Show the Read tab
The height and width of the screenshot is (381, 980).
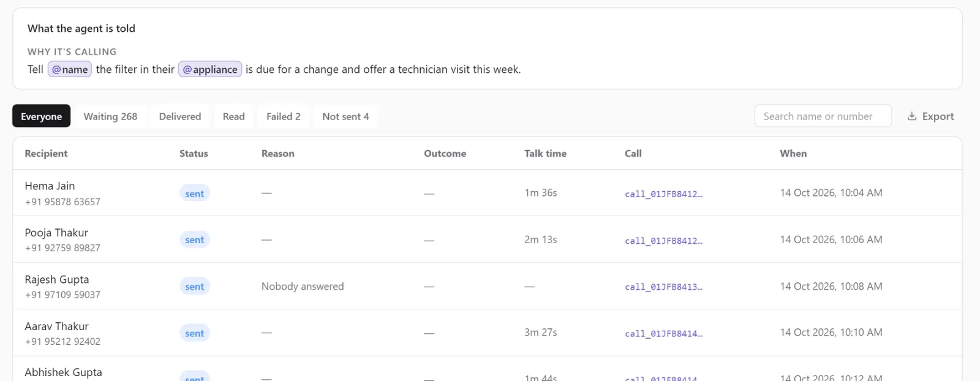click(x=233, y=116)
